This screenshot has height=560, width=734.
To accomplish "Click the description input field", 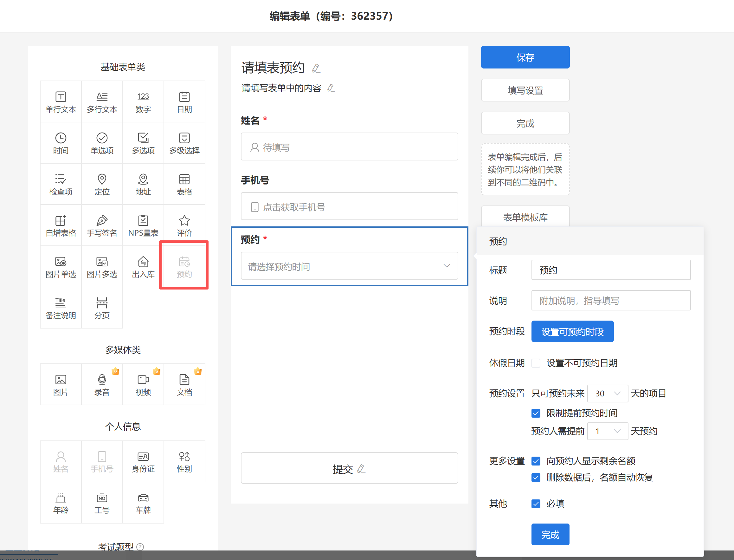I will click(x=610, y=301).
